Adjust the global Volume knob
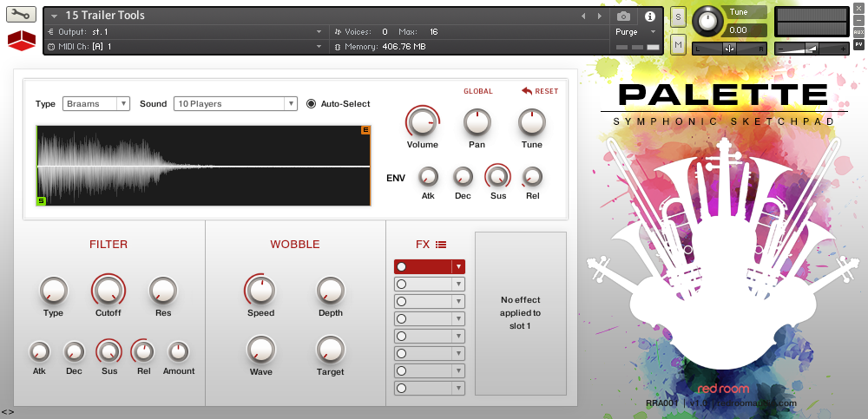This screenshot has height=419, width=868. tap(423, 122)
